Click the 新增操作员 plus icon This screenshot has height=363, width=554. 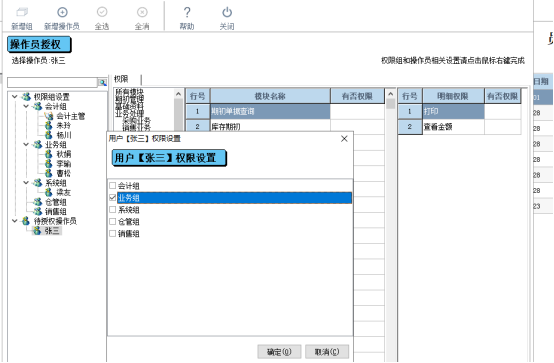(x=62, y=12)
